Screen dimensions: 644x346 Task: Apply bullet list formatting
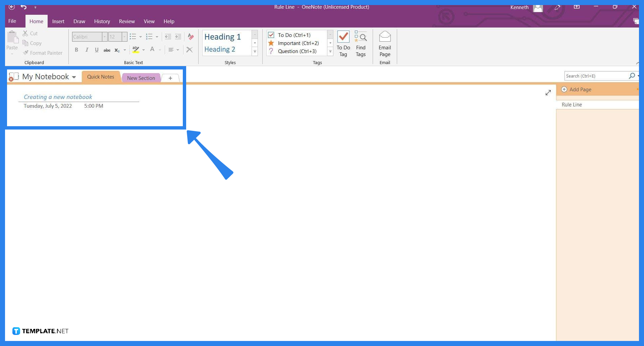coord(133,37)
